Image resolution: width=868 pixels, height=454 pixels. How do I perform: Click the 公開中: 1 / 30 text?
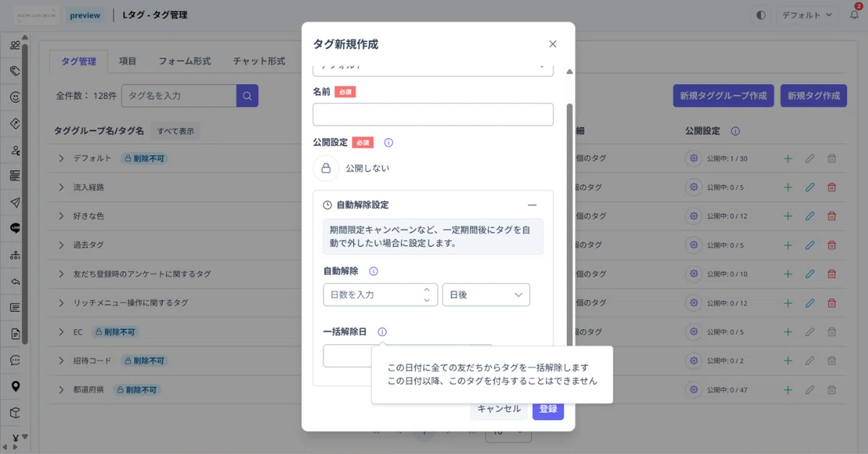[x=727, y=158]
